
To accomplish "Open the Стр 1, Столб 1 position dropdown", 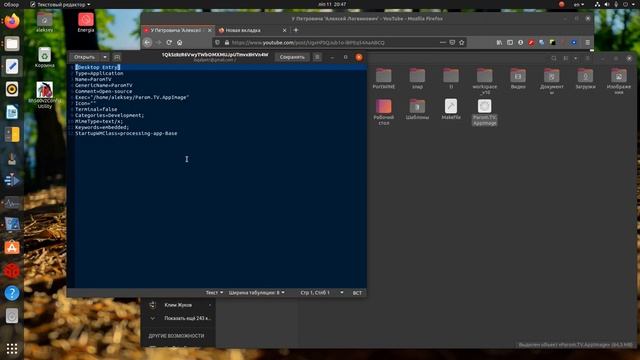I will [322, 293].
